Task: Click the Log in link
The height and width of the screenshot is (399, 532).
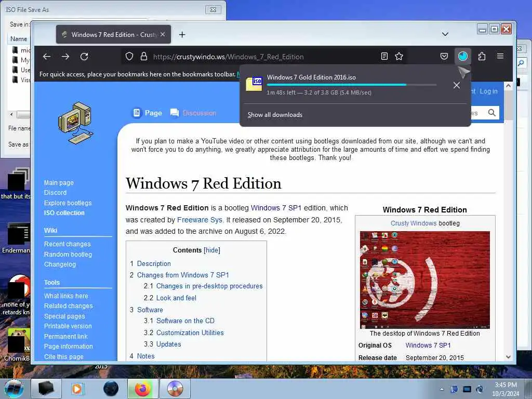Action: coord(488,91)
